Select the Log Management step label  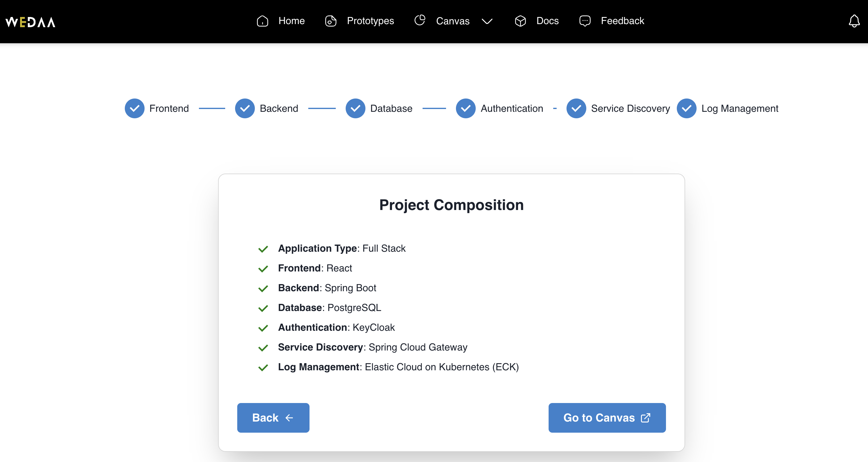(x=740, y=108)
